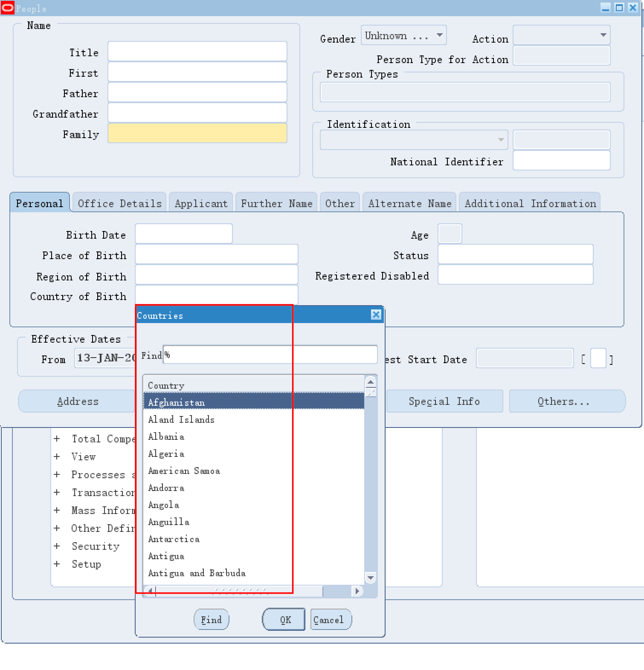Switch to the Office Details tab
644x670 pixels.
pyautogui.click(x=119, y=203)
